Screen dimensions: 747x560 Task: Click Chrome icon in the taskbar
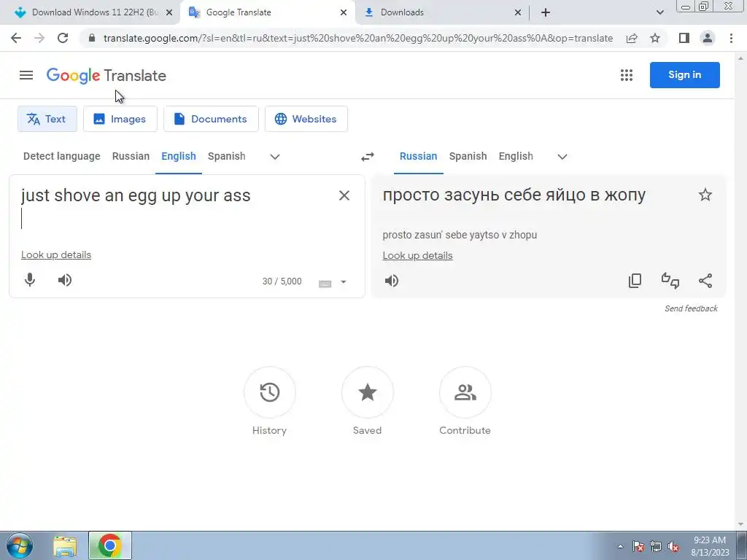(109, 545)
